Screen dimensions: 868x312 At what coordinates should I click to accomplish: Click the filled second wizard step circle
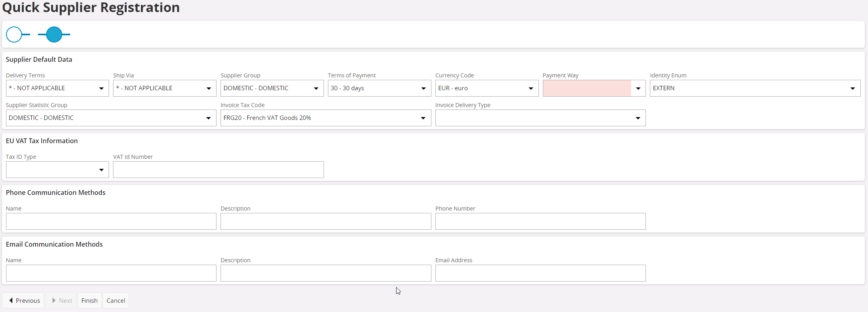coord(54,34)
